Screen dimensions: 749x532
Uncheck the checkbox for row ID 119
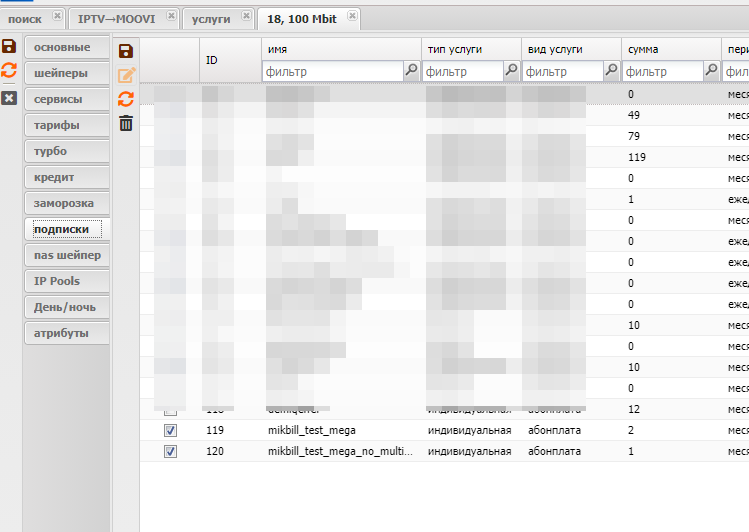pos(170,431)
